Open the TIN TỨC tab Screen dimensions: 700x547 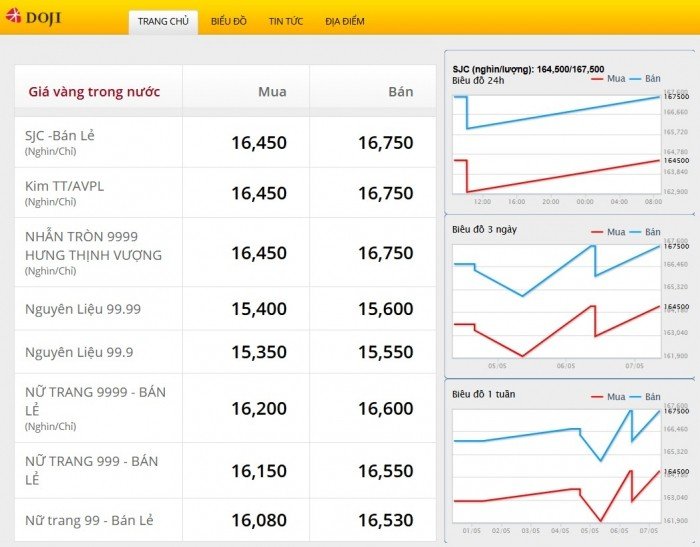[x=286, y=21]
